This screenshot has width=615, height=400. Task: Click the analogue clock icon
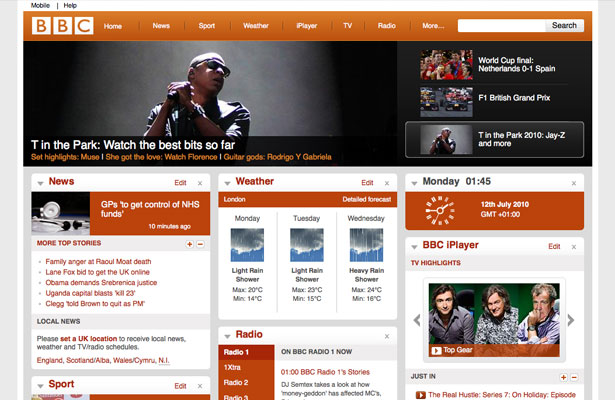point(440,211)
